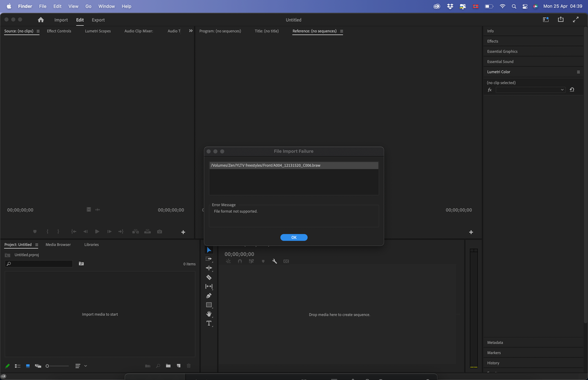Screen dimensions: 588x380
Task: Click the Insert button in Source monitor
Action: click(x=135, y=232)
